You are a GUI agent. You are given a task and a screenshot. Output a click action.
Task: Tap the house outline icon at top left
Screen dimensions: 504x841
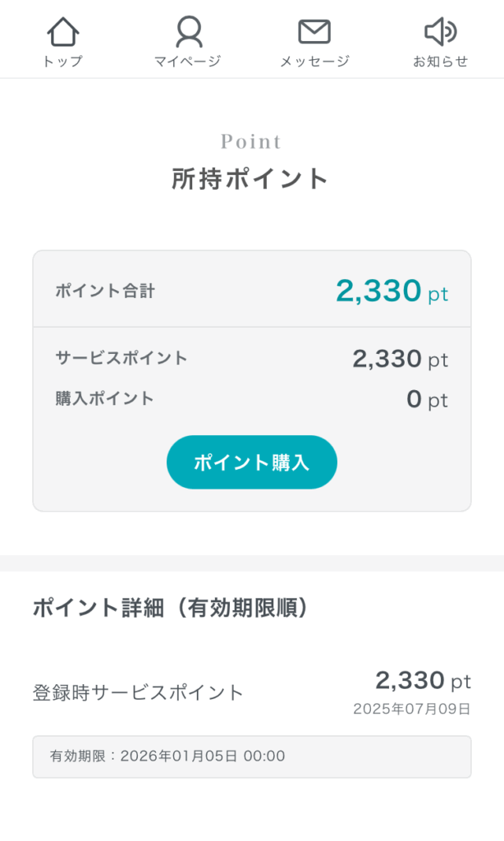pyautogui.click(x=64, y=31)
